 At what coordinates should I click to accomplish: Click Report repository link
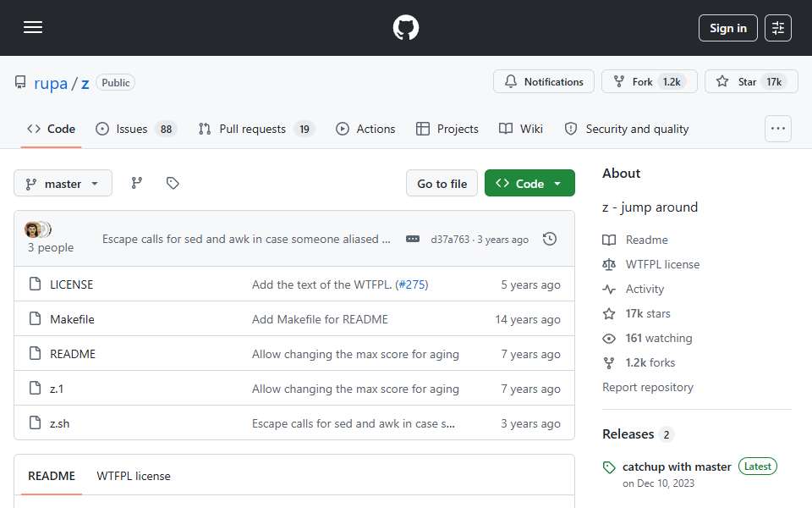[x=647, y=387]
